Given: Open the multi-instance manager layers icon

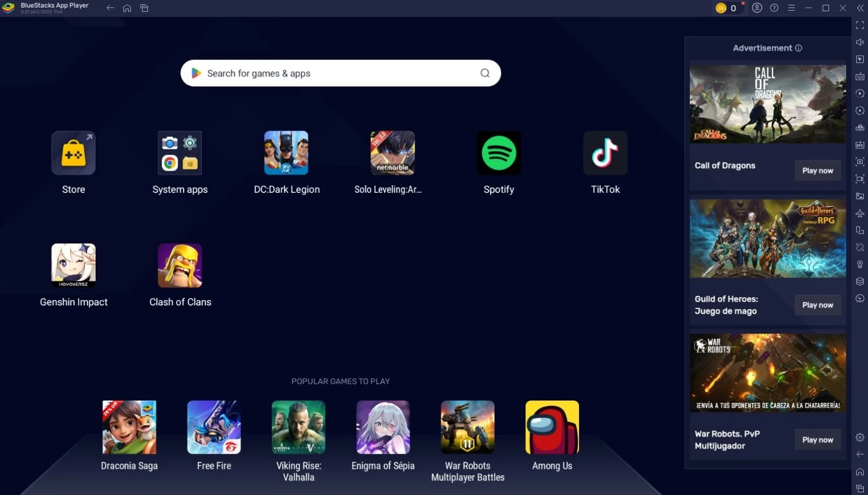Looking at the screenshot, I should click(x=860, y=281).
